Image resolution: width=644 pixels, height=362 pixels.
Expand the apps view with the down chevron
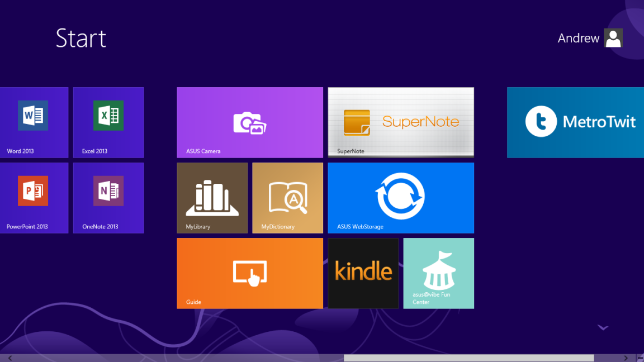point(603,327)
